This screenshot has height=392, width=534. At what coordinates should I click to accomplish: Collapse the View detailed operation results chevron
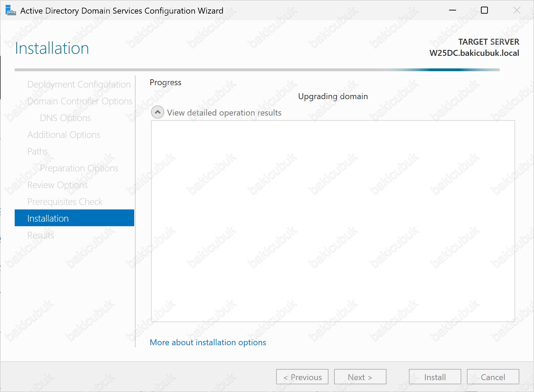pos(158,112)
